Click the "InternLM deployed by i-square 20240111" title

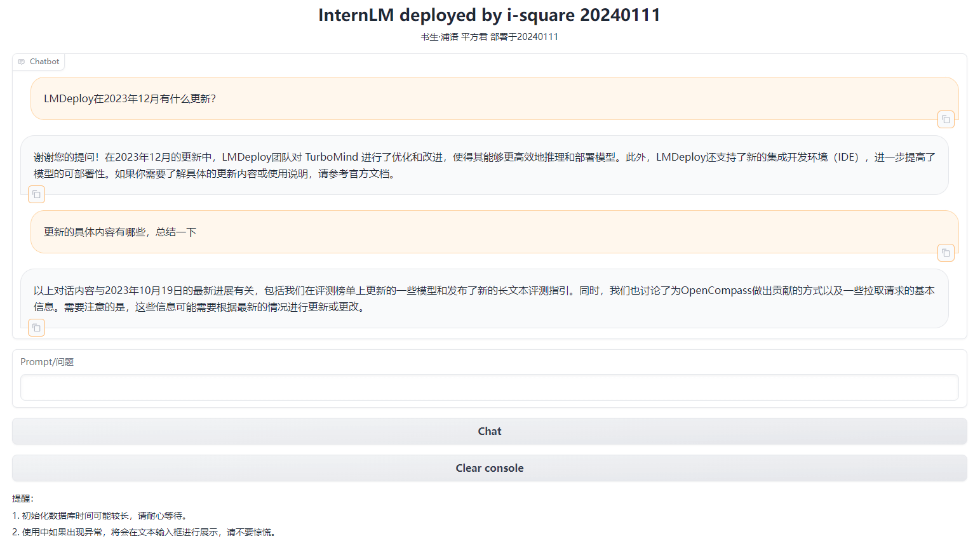(490, 15)
